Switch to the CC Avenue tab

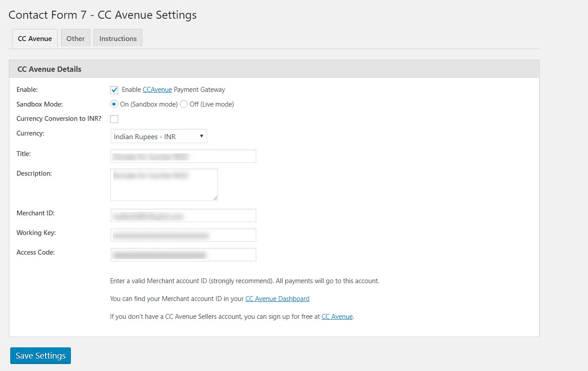click(35, 38)
